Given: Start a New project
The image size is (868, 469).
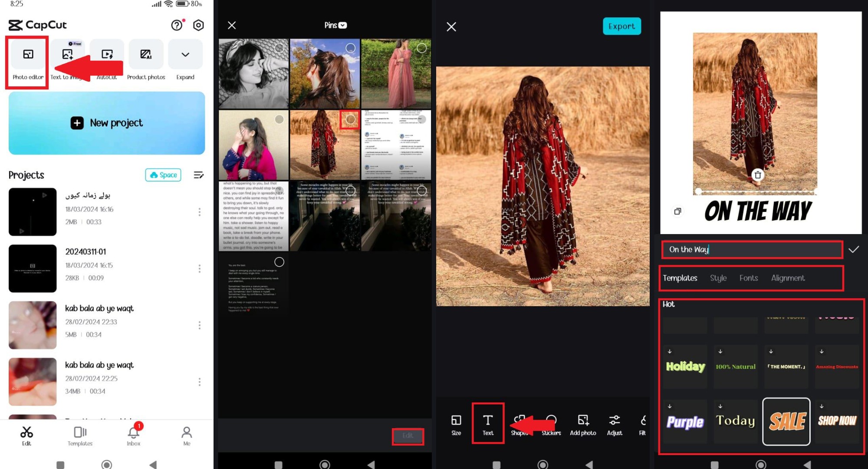Looking at the screenshot, I should (107, 123).
